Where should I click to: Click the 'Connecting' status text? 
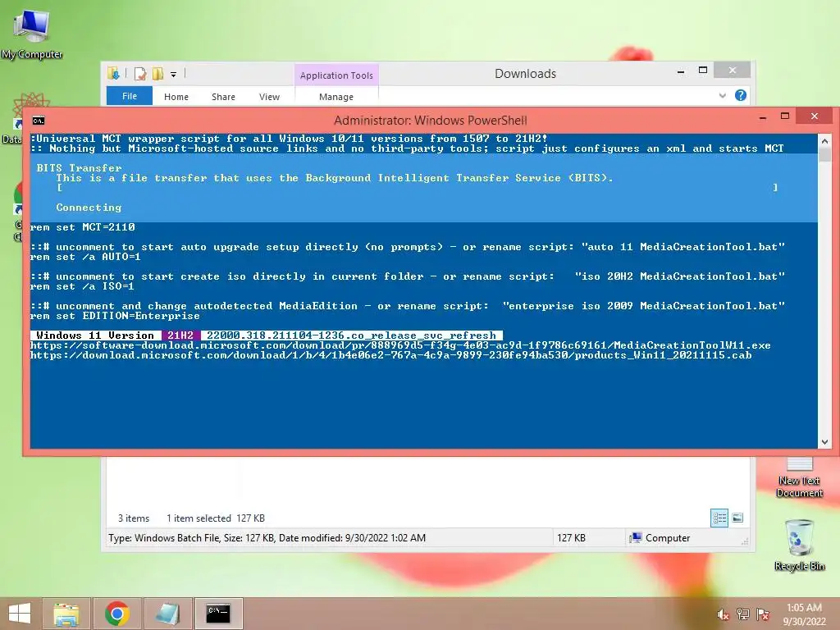(89, 208)
